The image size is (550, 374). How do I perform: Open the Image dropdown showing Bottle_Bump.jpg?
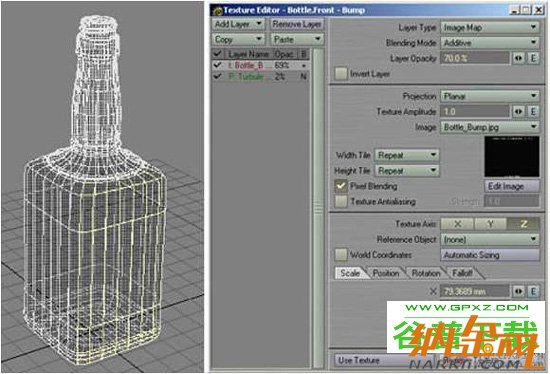tap(490, 127)
